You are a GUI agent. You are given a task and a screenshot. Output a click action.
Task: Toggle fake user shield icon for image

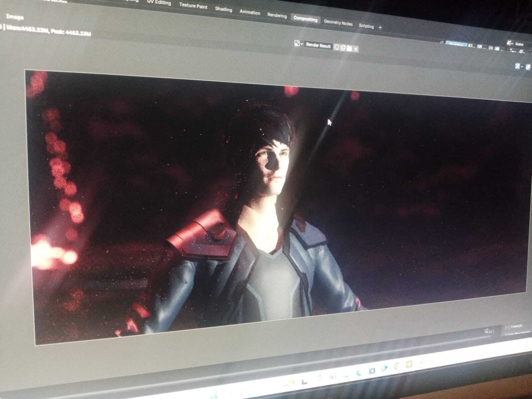336,47
